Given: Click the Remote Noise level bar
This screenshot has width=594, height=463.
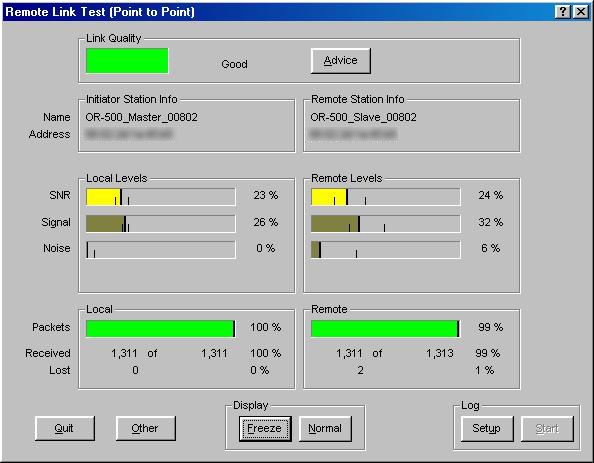Looking at the screenshot, I should point(386,250).
